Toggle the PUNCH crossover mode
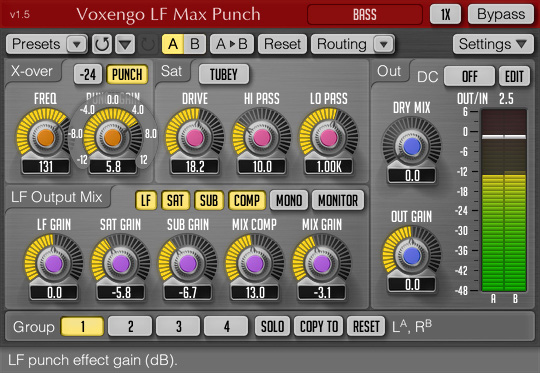The image size is (540, 373). (x=127, y=74)
